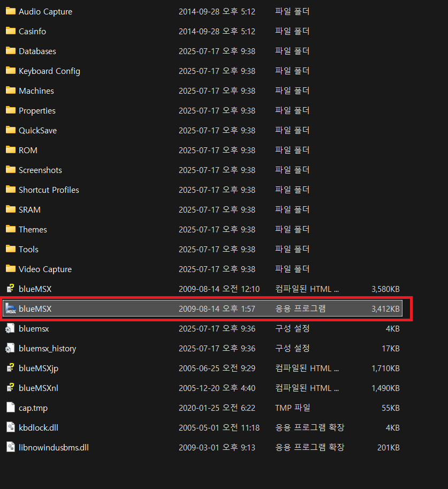Select the "Keyboard Config" folder name
This screenshot has width=448, height=489.
coord(50,71)
